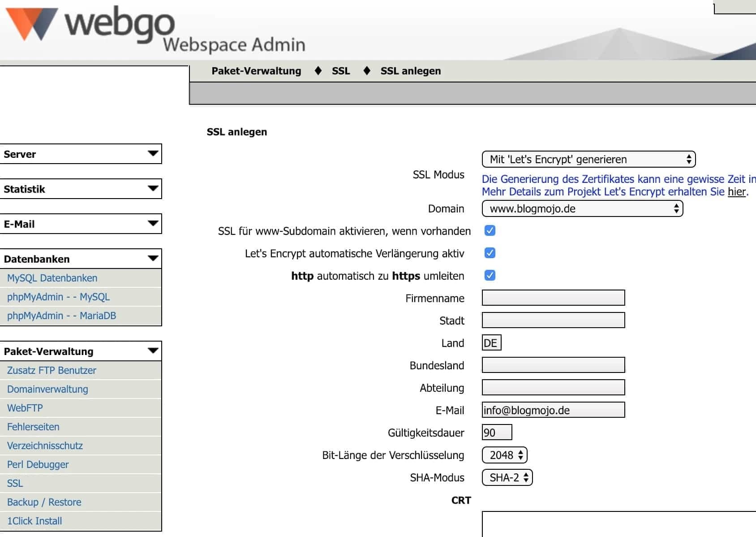Disable Let's Encrypt automatic renewal checkbox
The image size is (756, 537).
(490, 253)
